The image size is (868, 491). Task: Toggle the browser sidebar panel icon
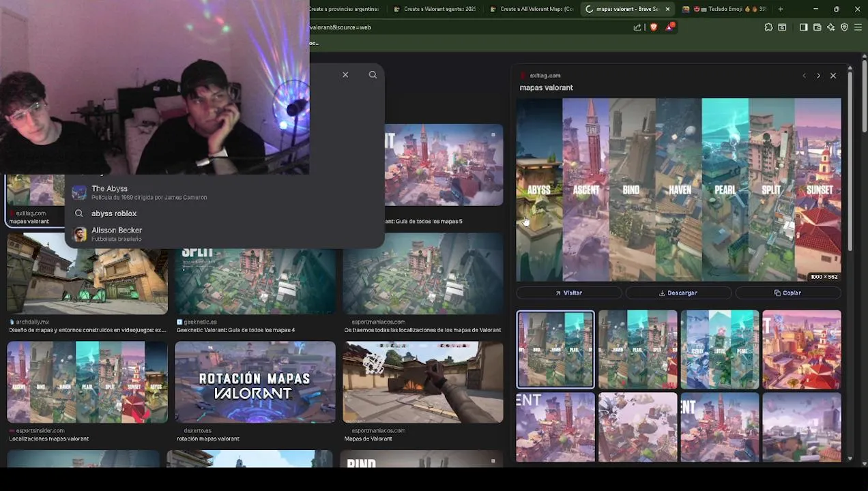tap(803, 27)
